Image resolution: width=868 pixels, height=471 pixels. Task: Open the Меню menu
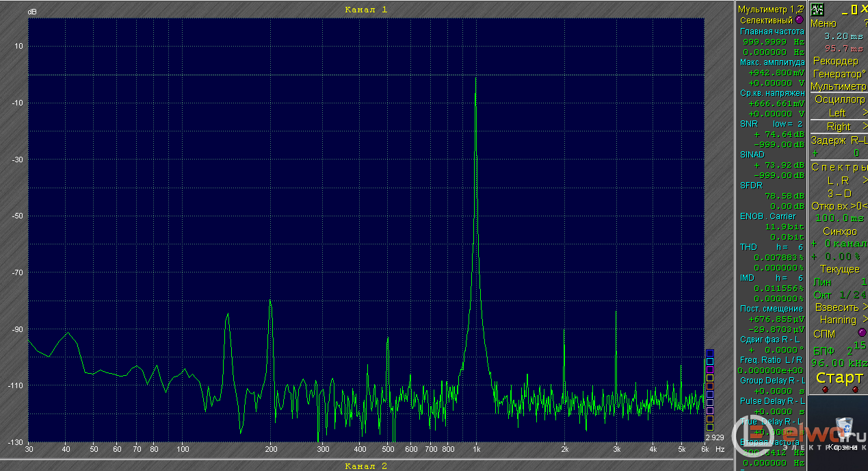click(x=823, y=23)
